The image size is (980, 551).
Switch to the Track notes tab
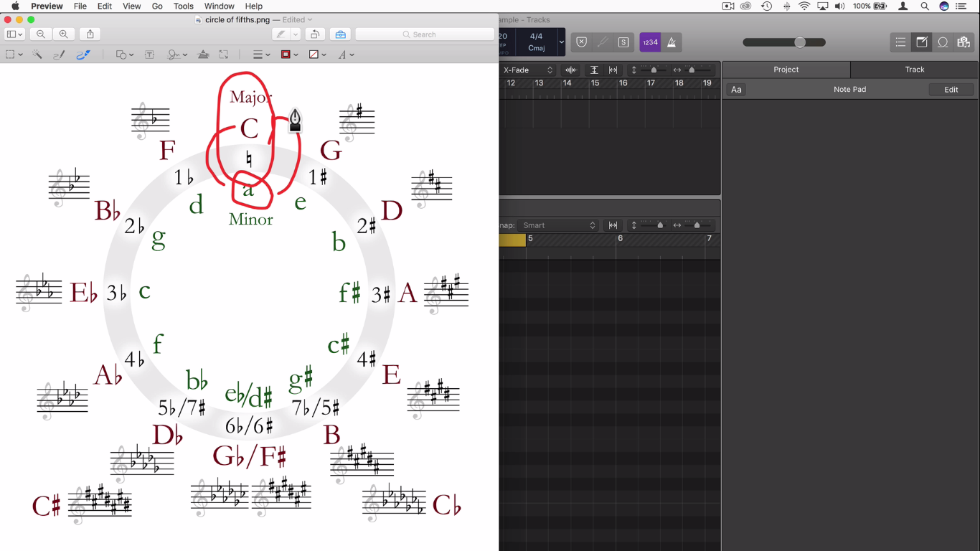pos(915,70)
